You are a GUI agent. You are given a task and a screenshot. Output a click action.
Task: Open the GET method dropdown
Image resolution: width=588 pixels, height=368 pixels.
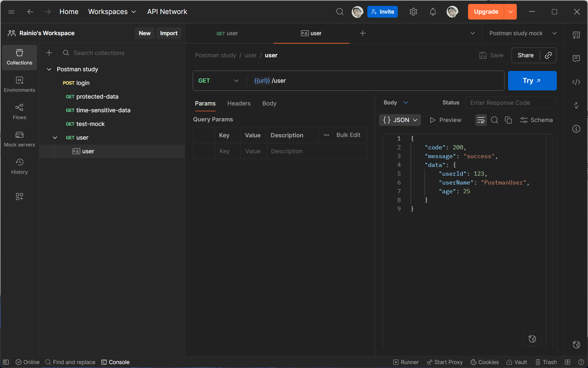click(218, 81)
